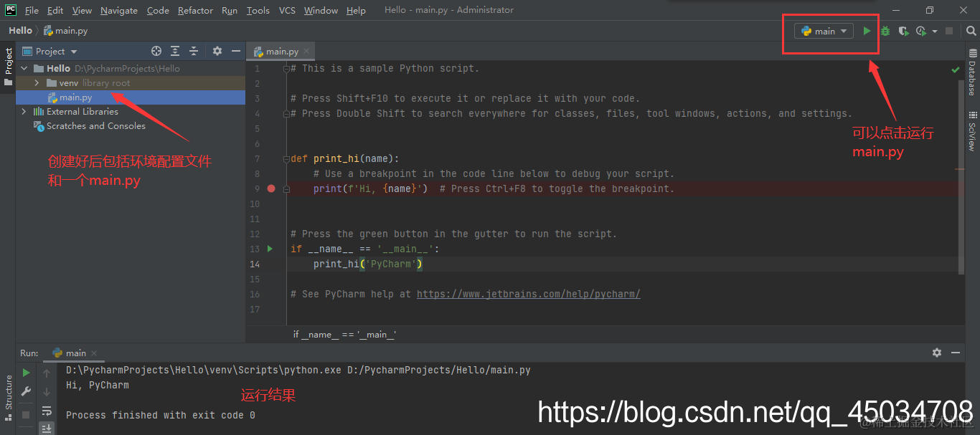980x435 pixels.
Task: Open Run panel settings gear
Action: tap(936, 353)
